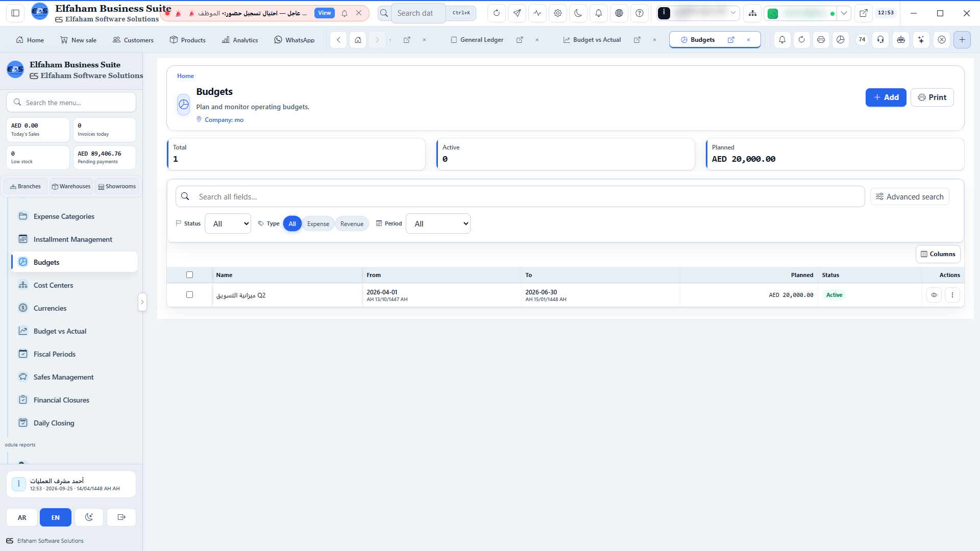The width and height of the screenshot is (980, 551).
Task: Open the support headset icon
Action: point(880,40)
